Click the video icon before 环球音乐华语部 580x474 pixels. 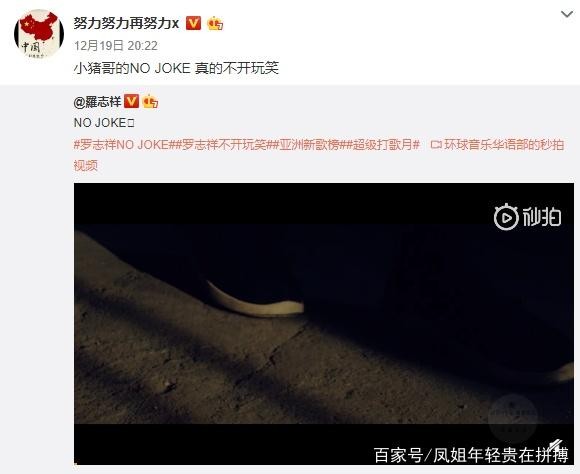(436, 145)
